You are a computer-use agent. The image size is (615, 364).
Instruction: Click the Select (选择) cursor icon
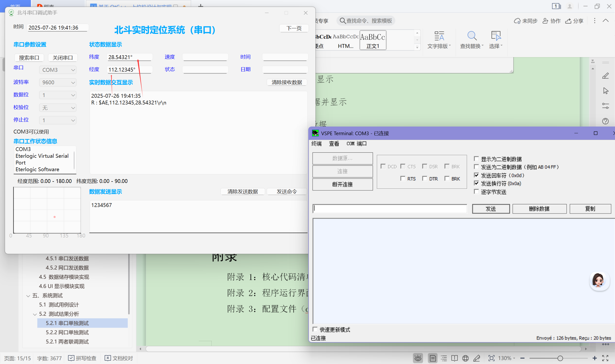point(496,36)
